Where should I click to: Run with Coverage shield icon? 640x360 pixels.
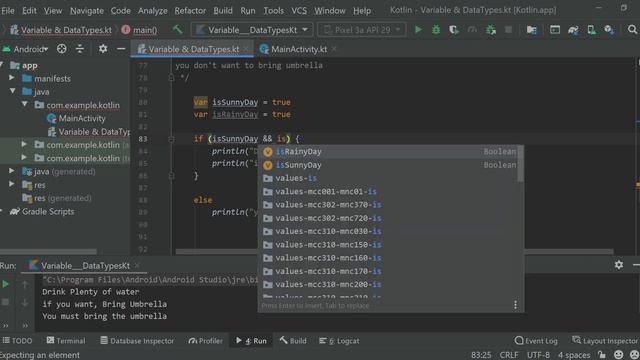click(x=454, y=30)
